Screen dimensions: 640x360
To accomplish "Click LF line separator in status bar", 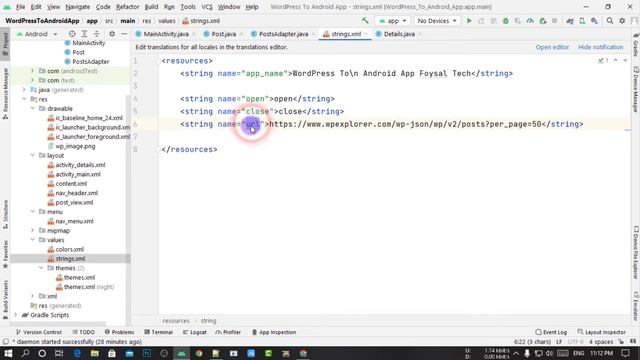I will 559,342.
